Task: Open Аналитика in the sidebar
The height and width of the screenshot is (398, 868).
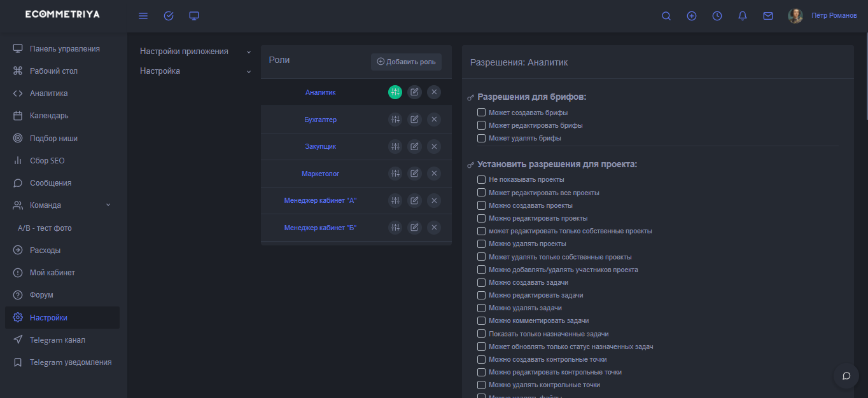Action: tap(48, 93)
